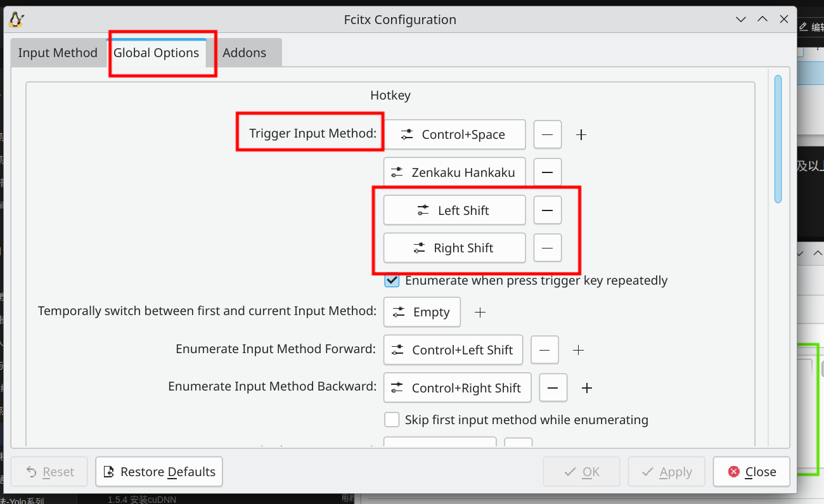
Task: Add another Enumerate Input Method Backward hotkey
Action: pyautogui.click(x=587, y=388)
